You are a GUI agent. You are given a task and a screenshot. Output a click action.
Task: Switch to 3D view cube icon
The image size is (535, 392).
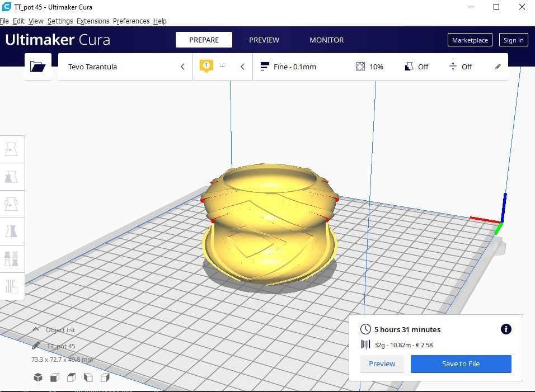click(38, 377)
